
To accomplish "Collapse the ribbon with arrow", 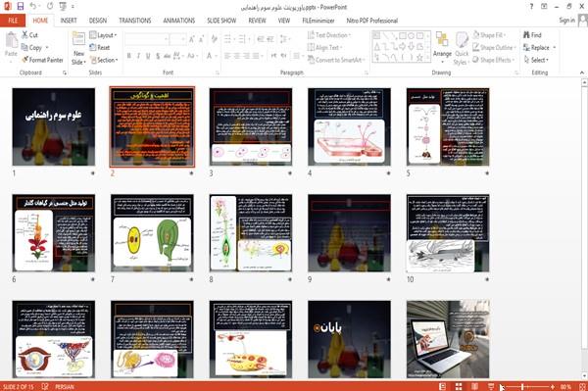I will pos(581,73).
